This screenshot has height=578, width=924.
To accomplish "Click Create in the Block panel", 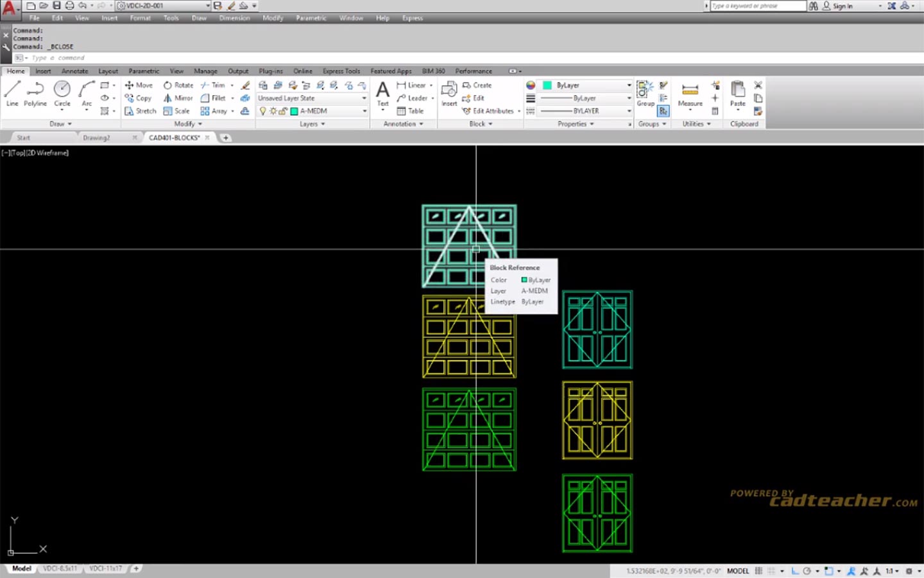I will point(481,85).
